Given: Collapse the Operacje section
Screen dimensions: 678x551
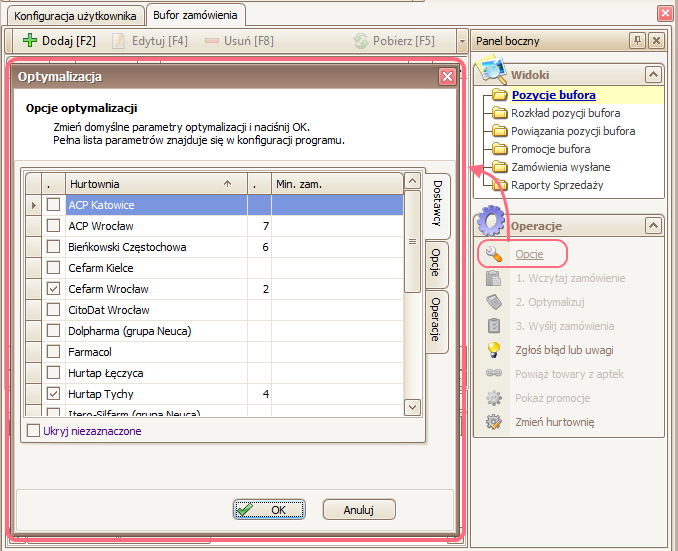Looking at the screenshot, I should click(x=653, y=226).
